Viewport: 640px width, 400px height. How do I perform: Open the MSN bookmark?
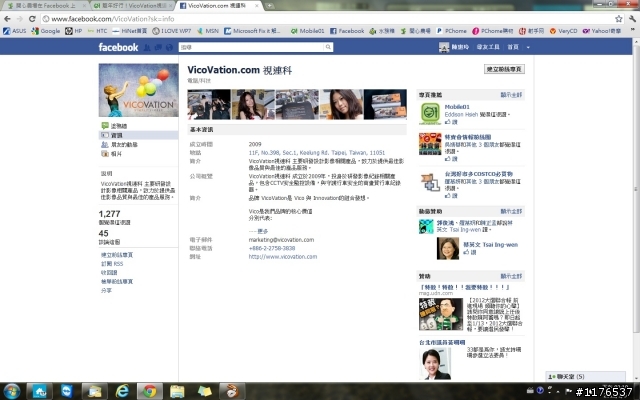pyautogui.click(x=208, y=31)
